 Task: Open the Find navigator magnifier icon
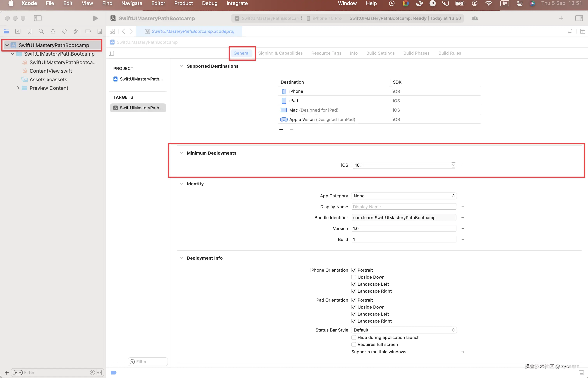(41, 31)
